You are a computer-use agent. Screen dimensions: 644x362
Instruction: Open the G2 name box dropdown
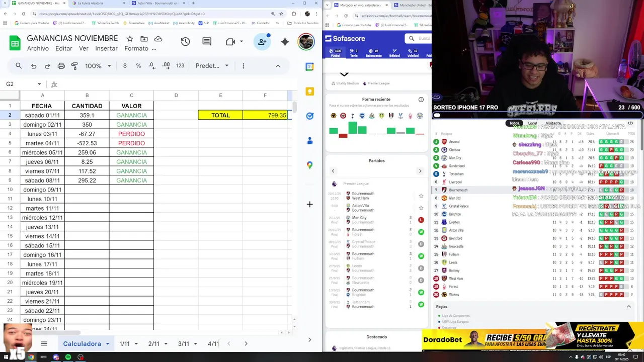coord(39,84)
